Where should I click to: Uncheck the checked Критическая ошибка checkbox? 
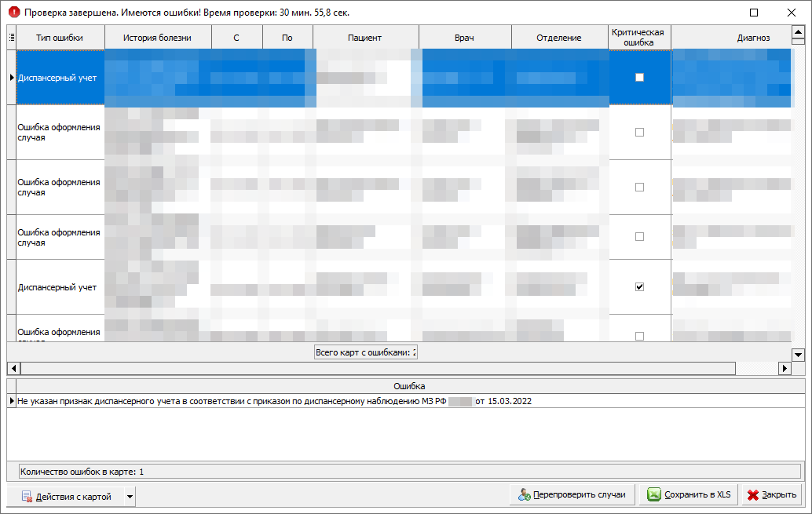coord(639,287)
